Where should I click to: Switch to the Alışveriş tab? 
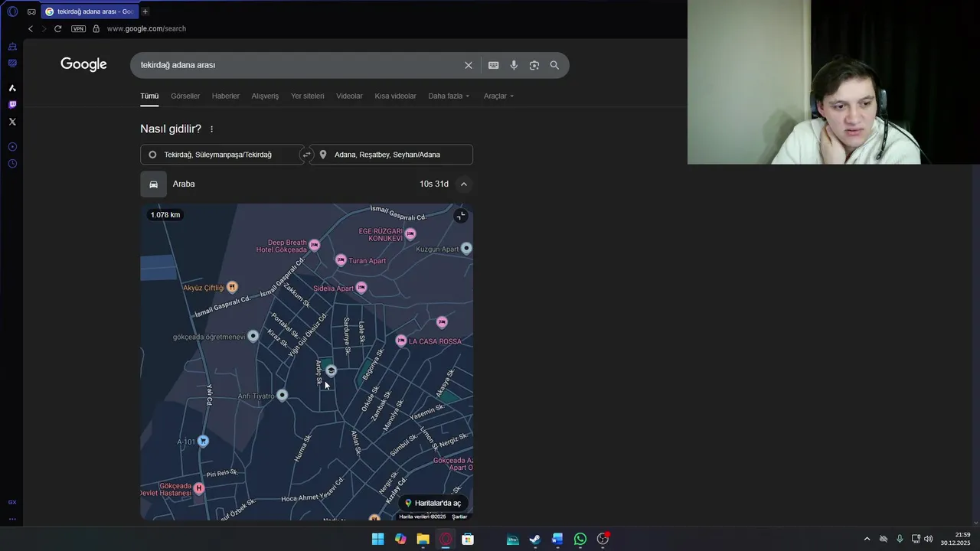266,96
